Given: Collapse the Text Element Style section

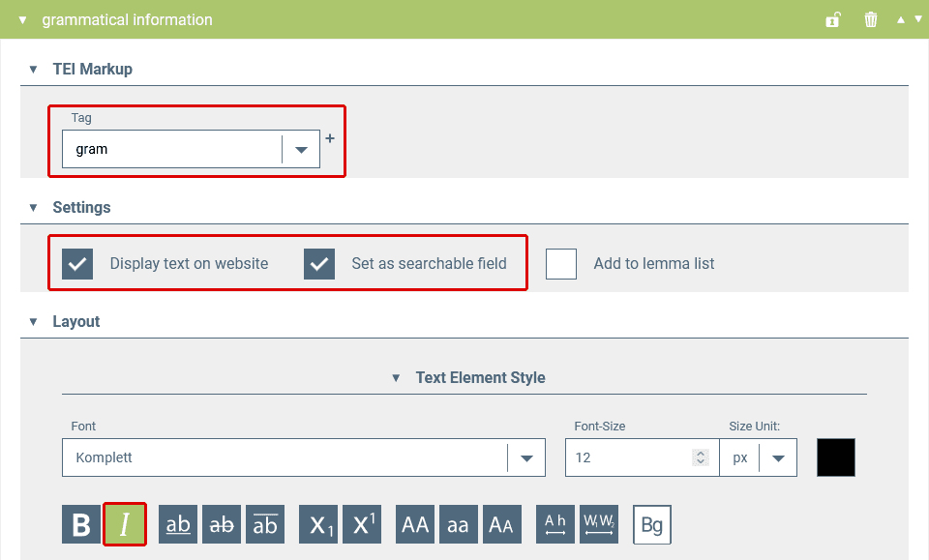Looking at the screenshot, I should tap(396, 378).
